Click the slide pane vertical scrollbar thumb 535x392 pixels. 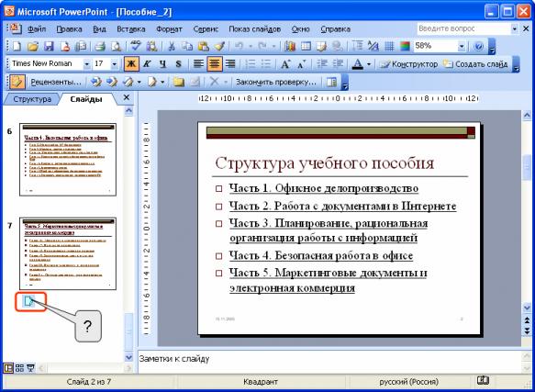pos(527,167)
